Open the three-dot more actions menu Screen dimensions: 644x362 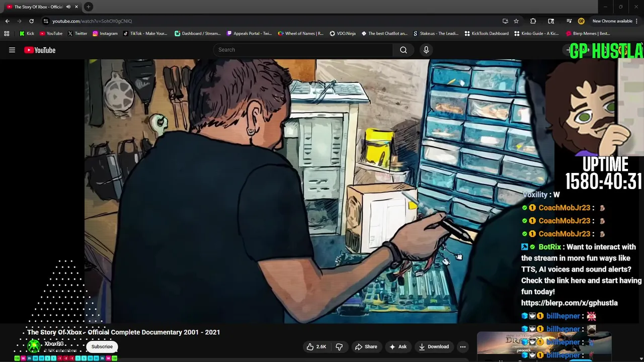(463, 346)
